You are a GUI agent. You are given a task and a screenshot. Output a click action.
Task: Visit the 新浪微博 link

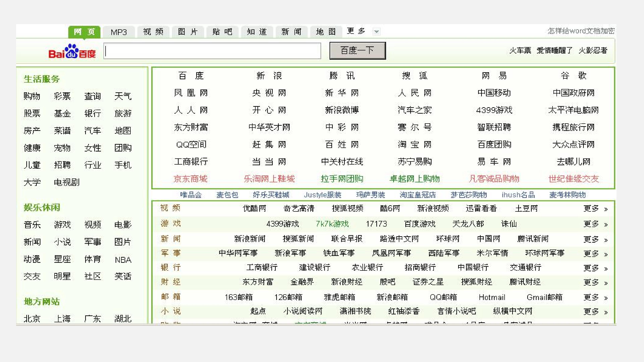(342, 110)
